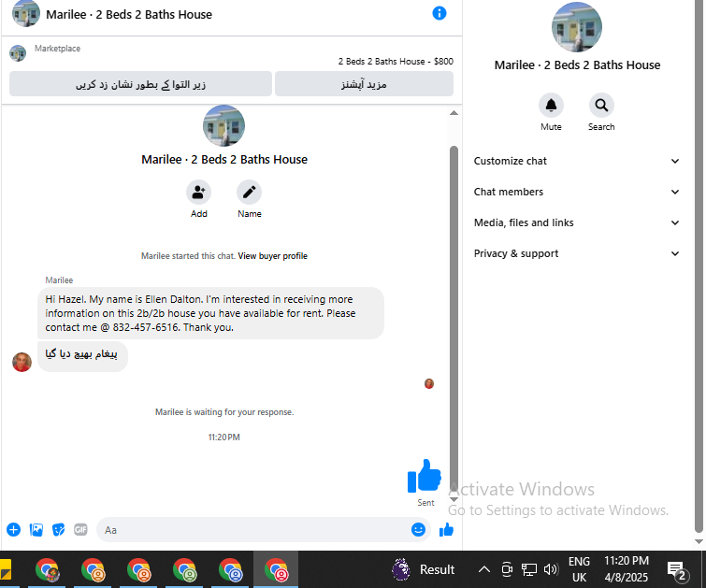
Task: Expand Customize chat section
Action: click(576, 161)
